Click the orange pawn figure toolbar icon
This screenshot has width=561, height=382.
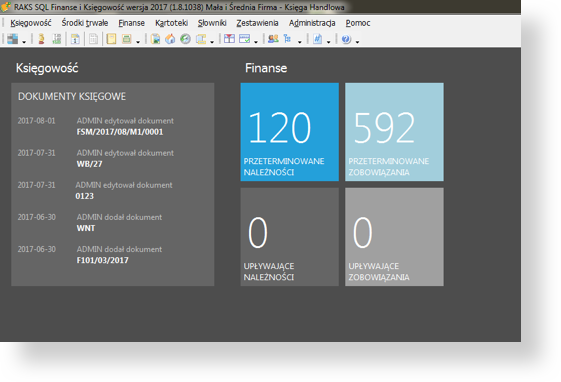(x=42, y=39)
